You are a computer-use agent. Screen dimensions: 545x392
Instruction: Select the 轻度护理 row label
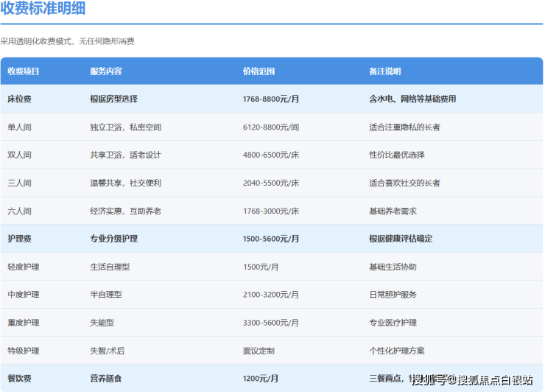point(24,267)
